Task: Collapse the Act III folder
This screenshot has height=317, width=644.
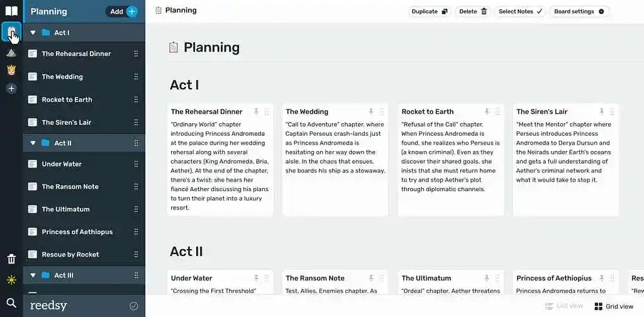Action: pyautogui.click(x=33, y=275)
